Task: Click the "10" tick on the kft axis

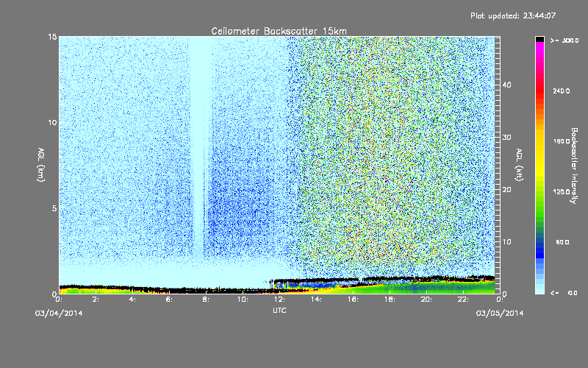Action: coord(506,241)
